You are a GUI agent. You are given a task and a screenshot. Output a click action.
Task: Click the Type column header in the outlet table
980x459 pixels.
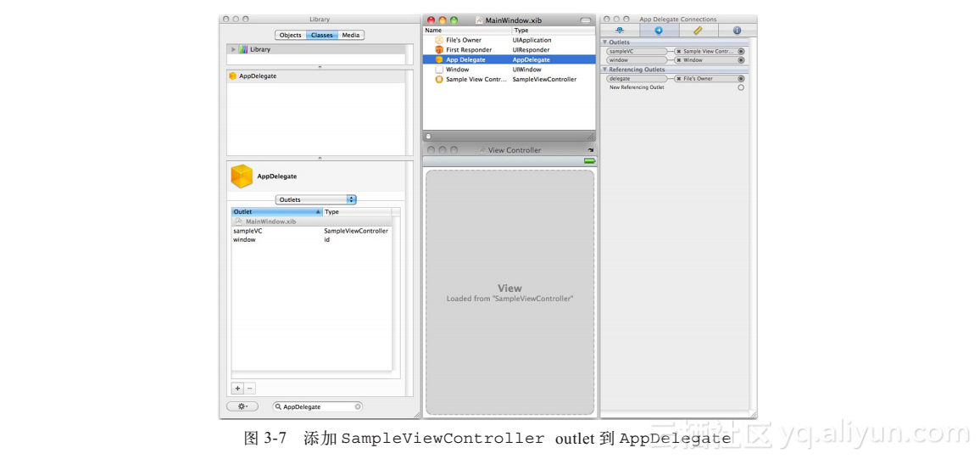click(x=357, y=212)
